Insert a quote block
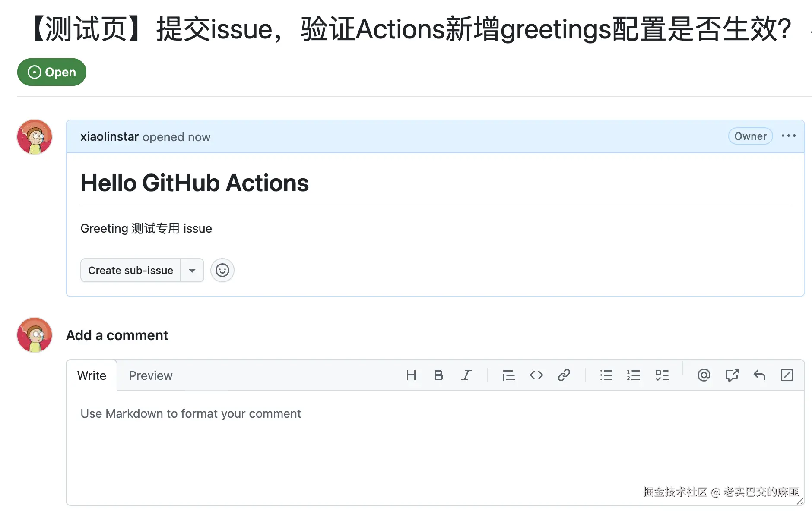This screenshot has width=812, height=511. 508,375
